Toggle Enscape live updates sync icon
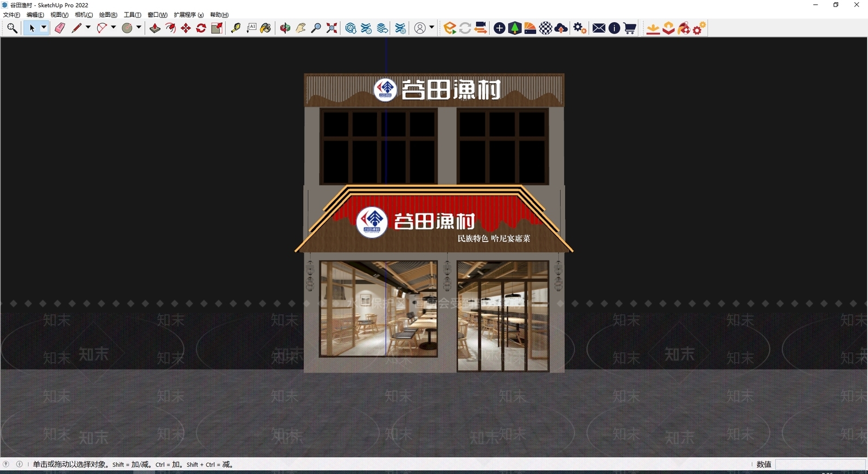Screen dimensions: 868x474 (x=465, y=28)
